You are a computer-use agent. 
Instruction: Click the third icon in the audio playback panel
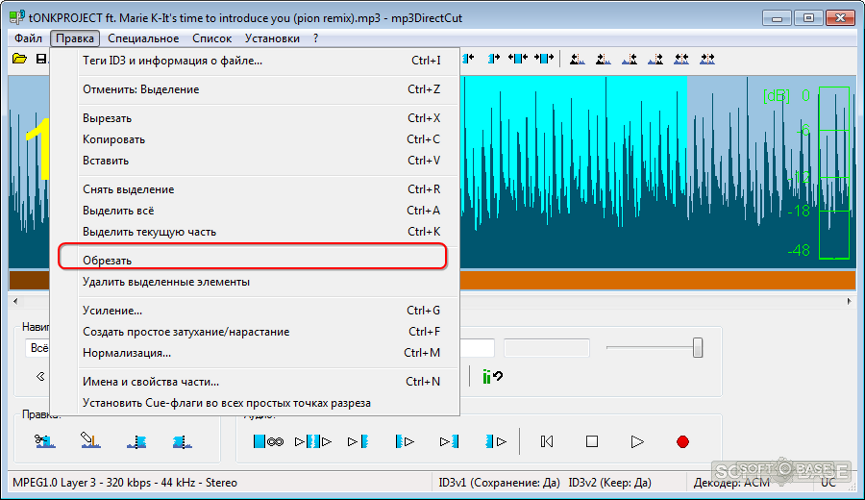[357, 442]
